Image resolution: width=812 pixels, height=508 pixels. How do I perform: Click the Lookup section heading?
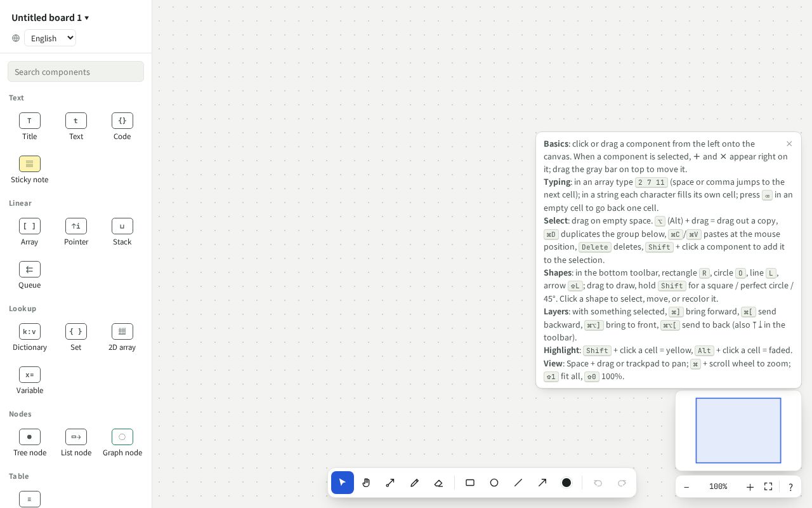coord(23,309)
